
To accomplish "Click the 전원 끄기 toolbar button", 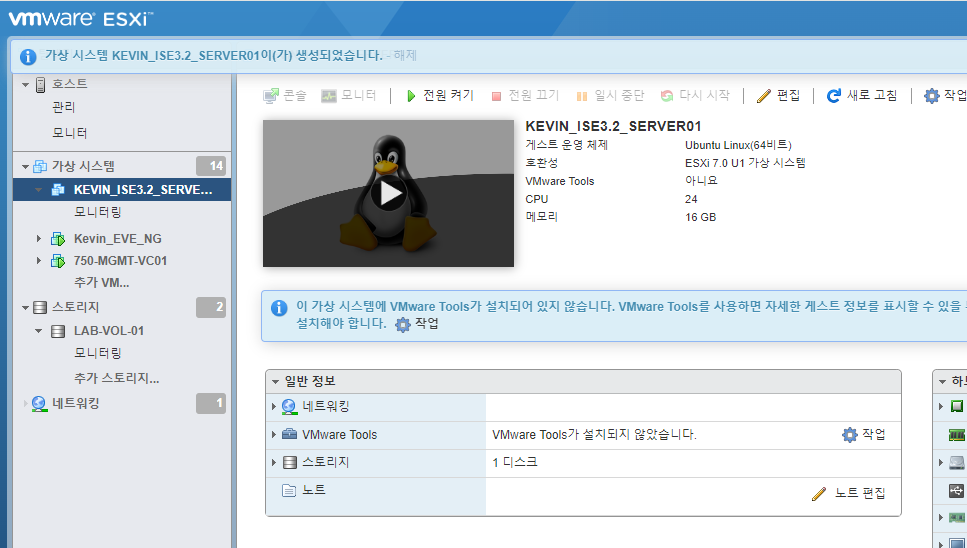I will (525, 96).
